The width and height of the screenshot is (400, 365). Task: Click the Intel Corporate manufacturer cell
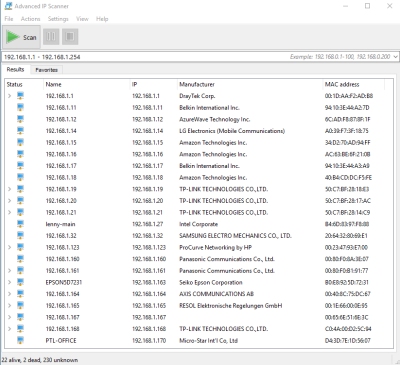pyautogui.click(x=198, y=224)
